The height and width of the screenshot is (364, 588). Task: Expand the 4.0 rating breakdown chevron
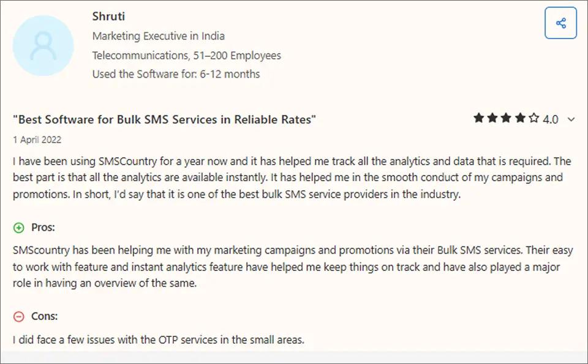pos(571,119)
